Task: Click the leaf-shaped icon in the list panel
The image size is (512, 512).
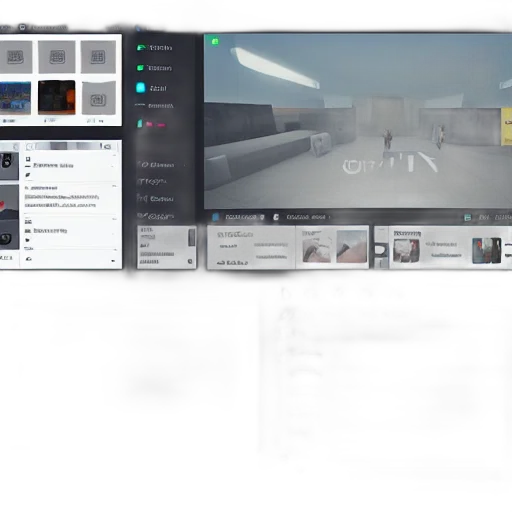Action: click(x=28, y=175)
